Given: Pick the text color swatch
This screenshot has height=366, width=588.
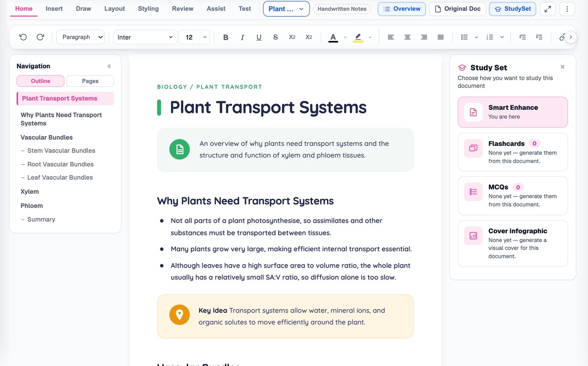Looking at the screenshot, I should click(333, 37).
